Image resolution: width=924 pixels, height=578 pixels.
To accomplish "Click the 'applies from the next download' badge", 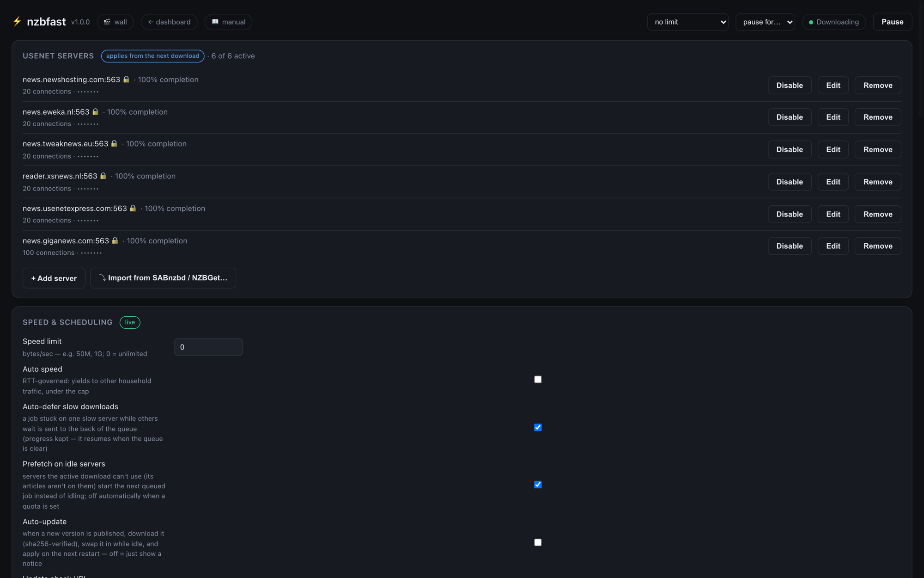I will [x=153, y=56].
